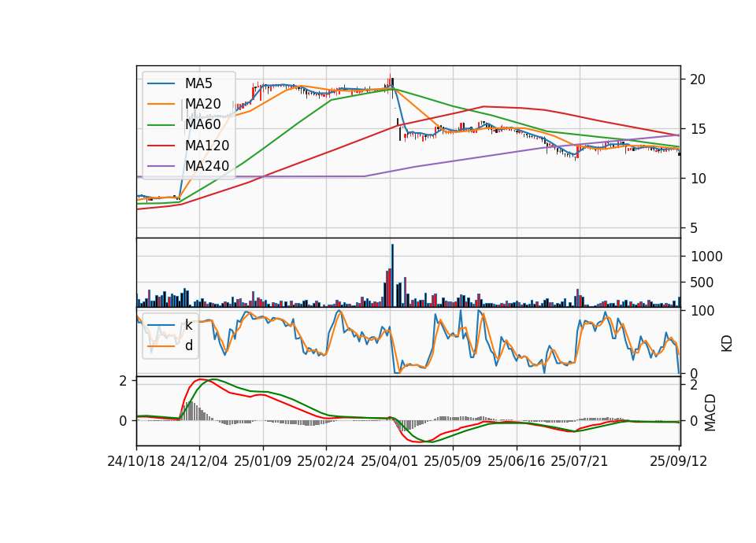The height and width of the screenshot is (543, 756).
Task: Click the MACD axis title
Action: coord(710,412)
